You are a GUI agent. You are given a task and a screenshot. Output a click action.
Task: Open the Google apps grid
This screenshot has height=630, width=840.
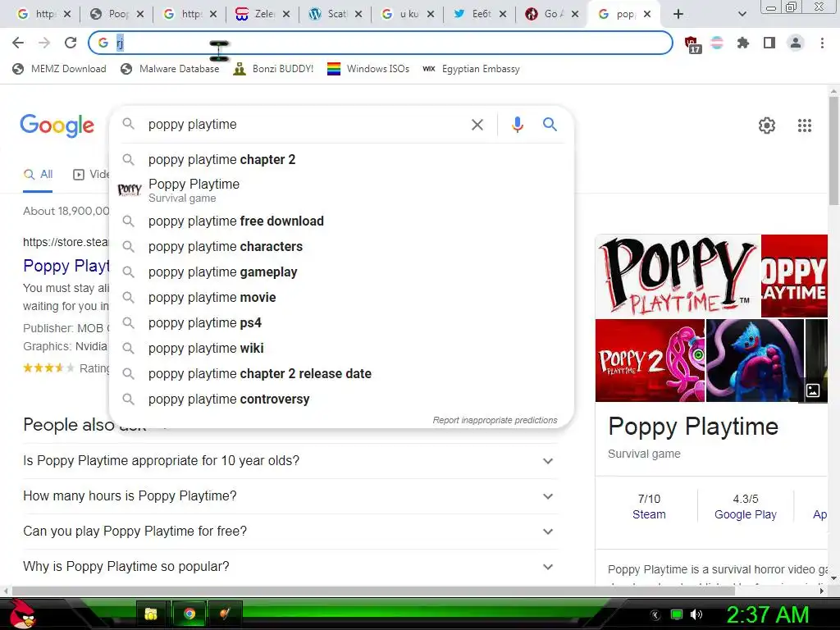(805, 126)
